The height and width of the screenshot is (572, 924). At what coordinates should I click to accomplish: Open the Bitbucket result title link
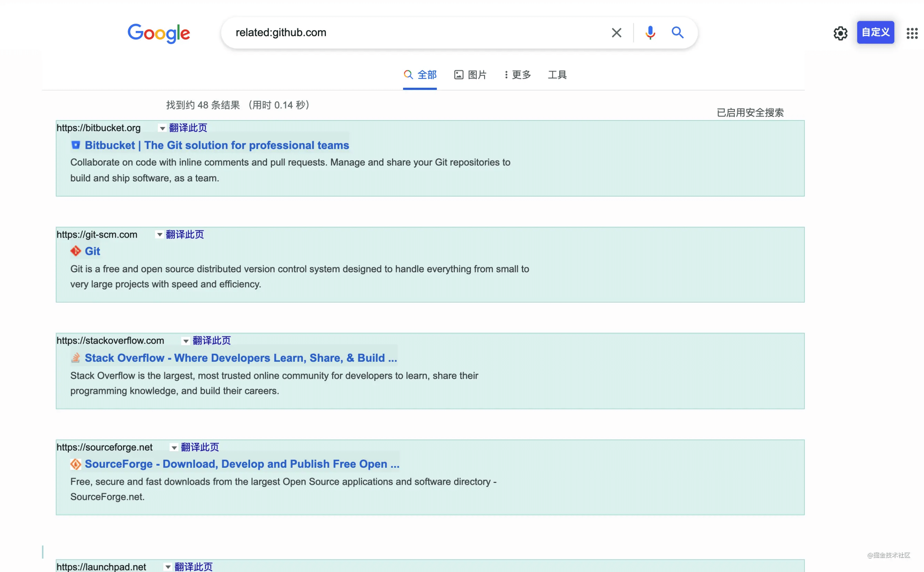coord(217,145)
